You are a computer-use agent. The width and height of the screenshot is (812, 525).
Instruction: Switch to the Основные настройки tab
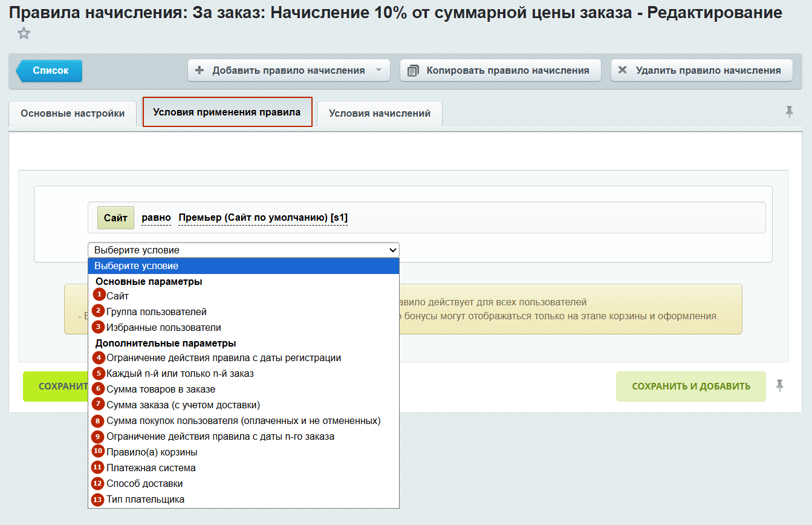click(x=73, y=114)
